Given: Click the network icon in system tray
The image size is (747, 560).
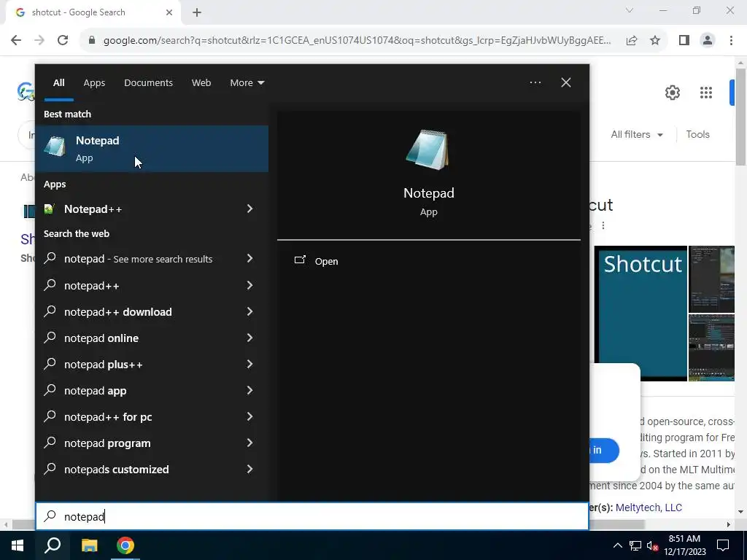Looking at the screenshot, I should point(635,545).
